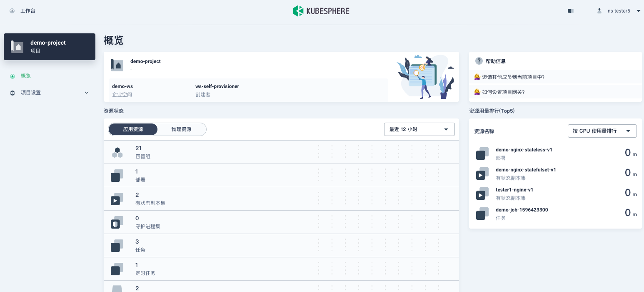Viewport: 644px width, 292px height.
Task: Click the user avatar icon beside ns-tester5
Action: pyautogui.click(x=599, y=11)
